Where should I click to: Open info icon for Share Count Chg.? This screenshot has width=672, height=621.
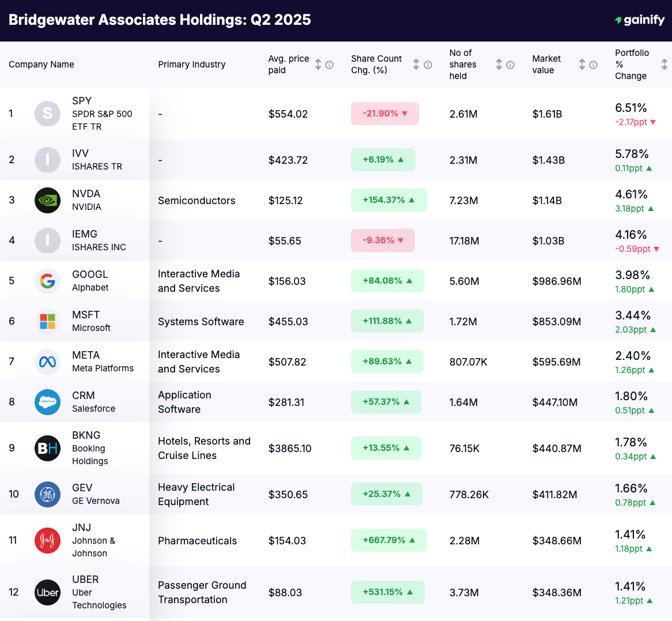tap(428, 65)
